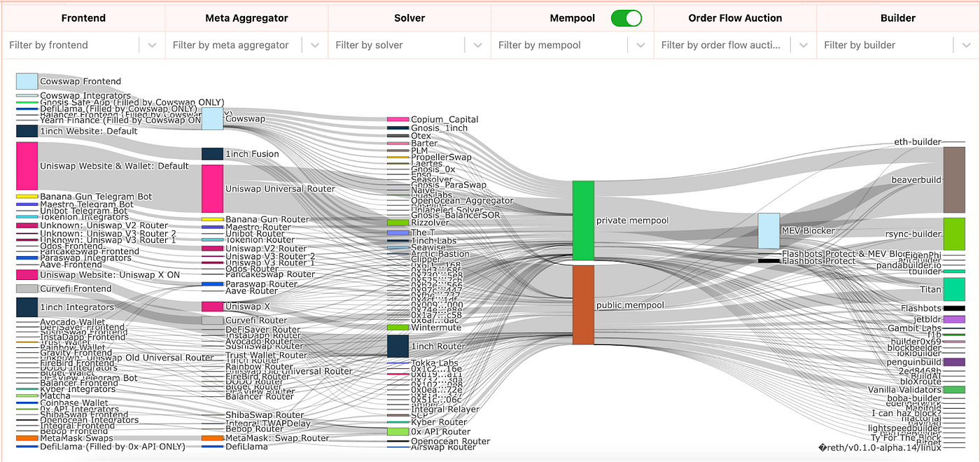Click the green Vanilla Validators node

click(954, 390)
